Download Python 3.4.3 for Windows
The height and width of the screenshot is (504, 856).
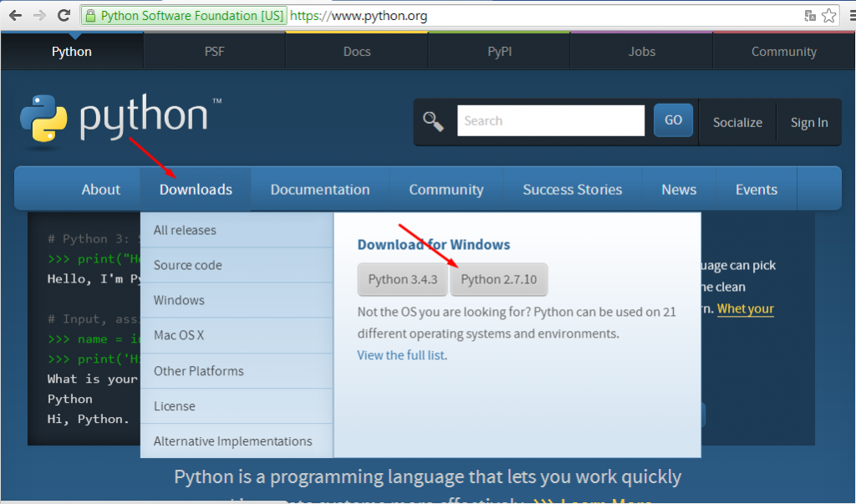[403, 279]
